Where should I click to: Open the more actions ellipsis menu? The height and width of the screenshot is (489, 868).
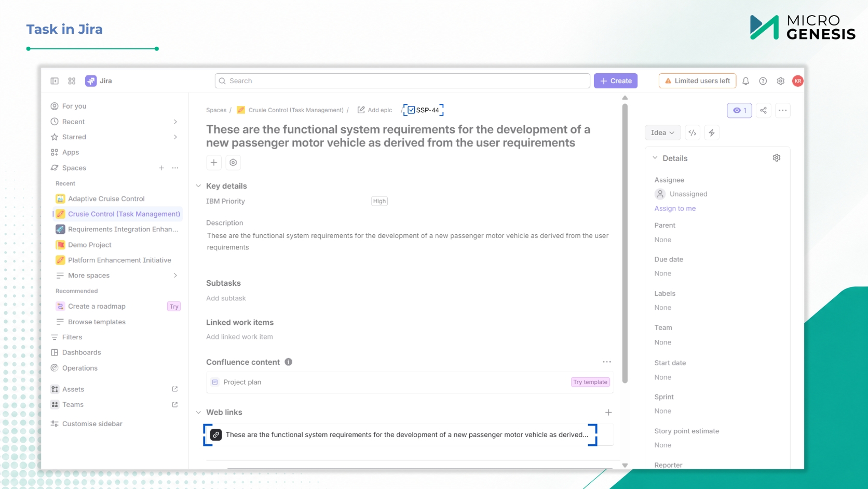click(x=783, y=110)
